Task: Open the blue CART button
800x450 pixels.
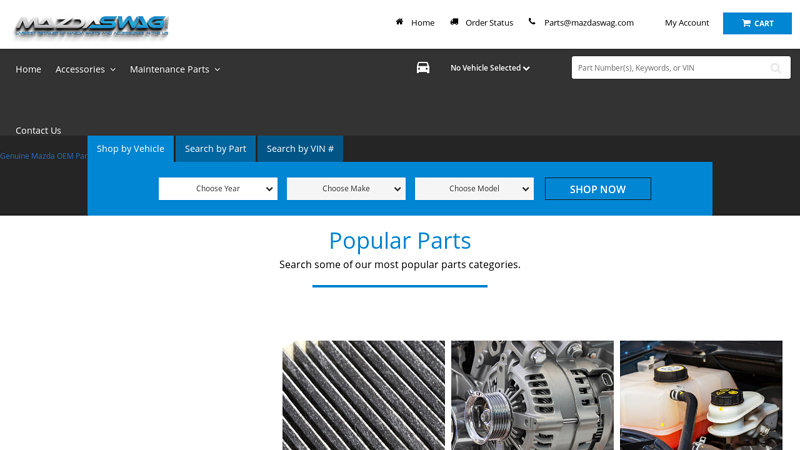Action: click(x=757, y=23)
